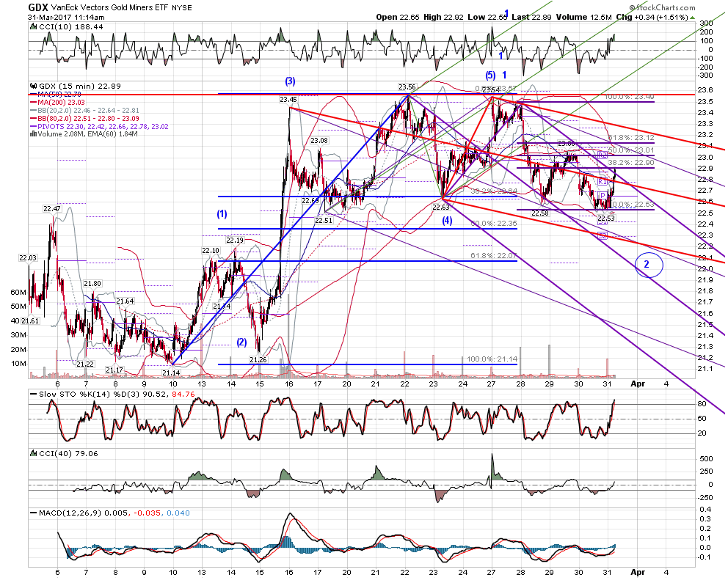Click the 22.19 price peak label
Image resolution: width=728 pixels, height=583 pixels.
click(235, 241)
